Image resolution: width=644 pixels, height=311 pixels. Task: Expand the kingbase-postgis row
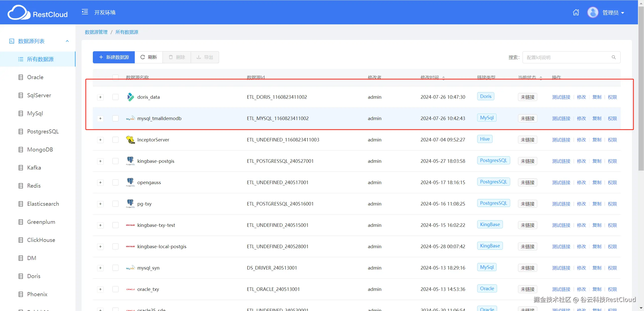coord(100,161)
